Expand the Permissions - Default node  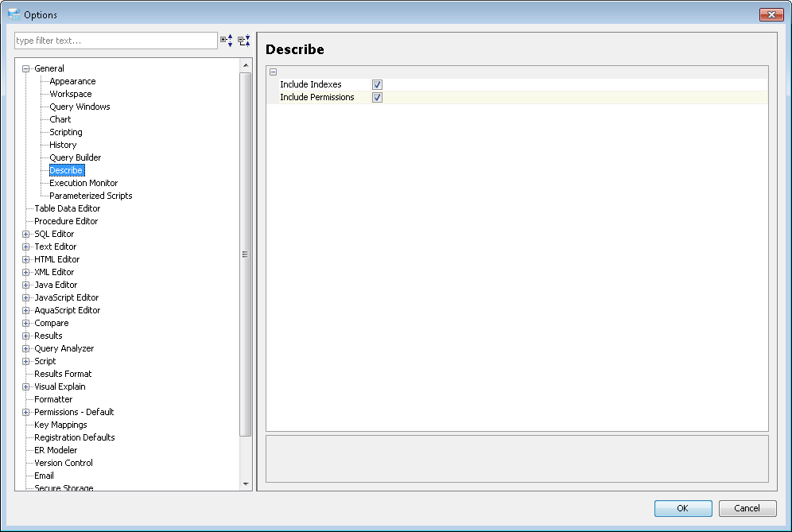coord(25,412)
